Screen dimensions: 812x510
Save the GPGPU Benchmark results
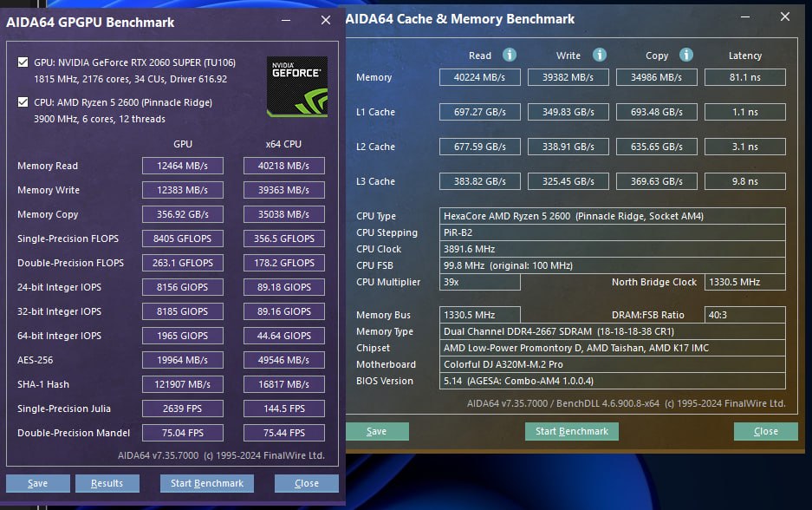click(38, 483)
